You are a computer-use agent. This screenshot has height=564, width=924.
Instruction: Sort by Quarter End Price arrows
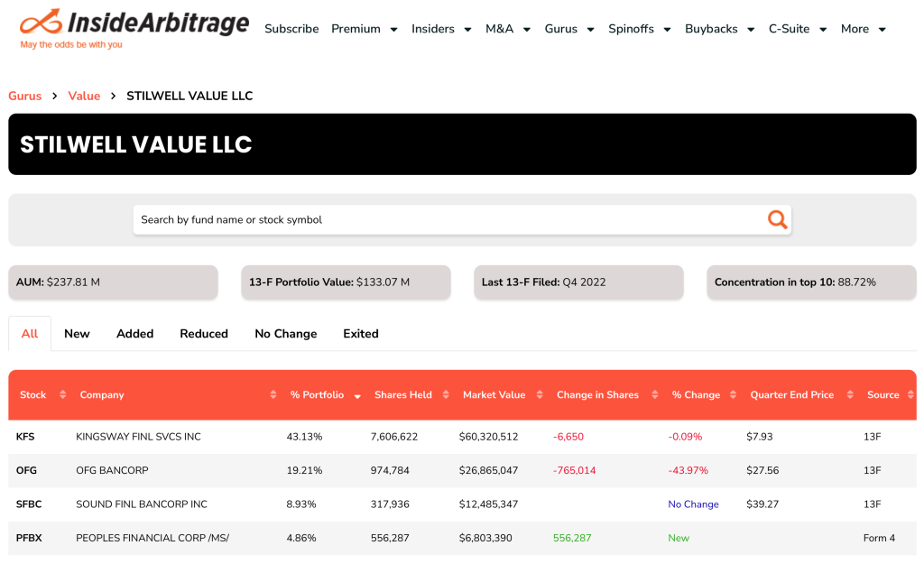tap(850, 395)
